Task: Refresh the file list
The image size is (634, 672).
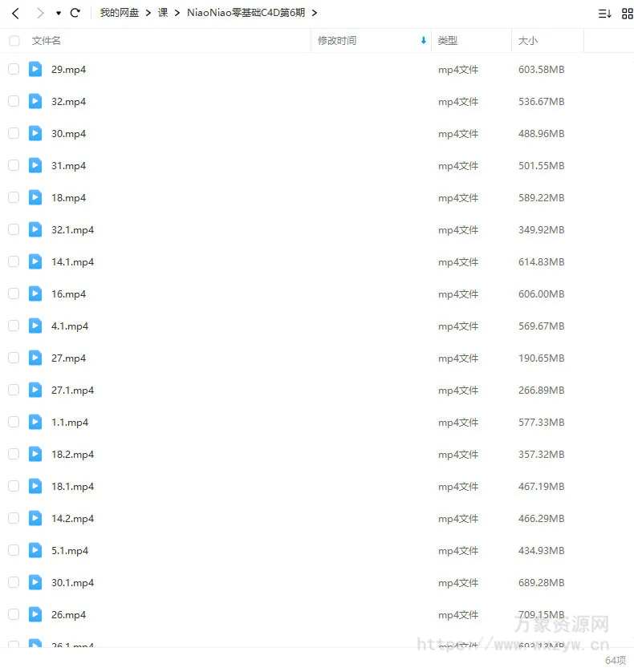Action: click(x=75, y=13)
